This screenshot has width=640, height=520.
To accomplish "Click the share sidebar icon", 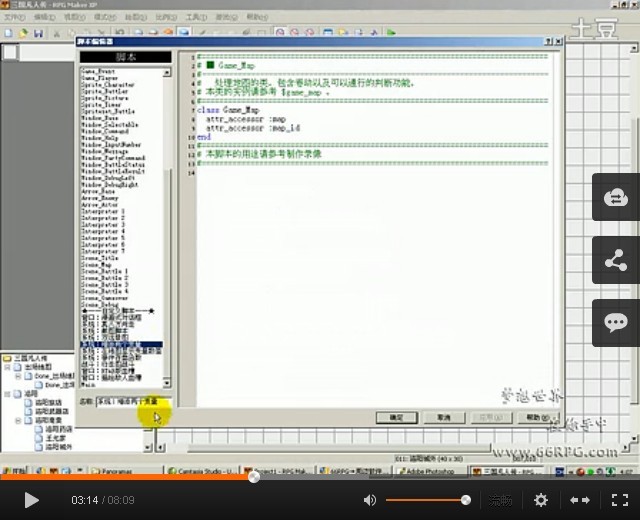I will point(616,260).
